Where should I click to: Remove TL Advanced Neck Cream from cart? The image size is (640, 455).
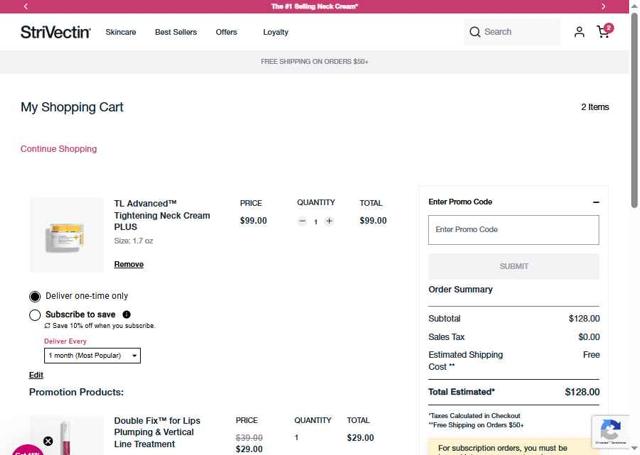click(x=129, y=264)
